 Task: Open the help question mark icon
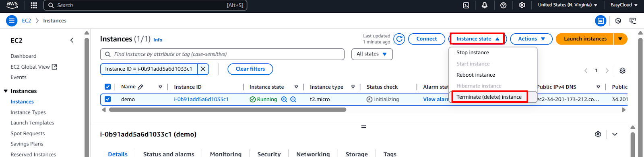point(503,5)
